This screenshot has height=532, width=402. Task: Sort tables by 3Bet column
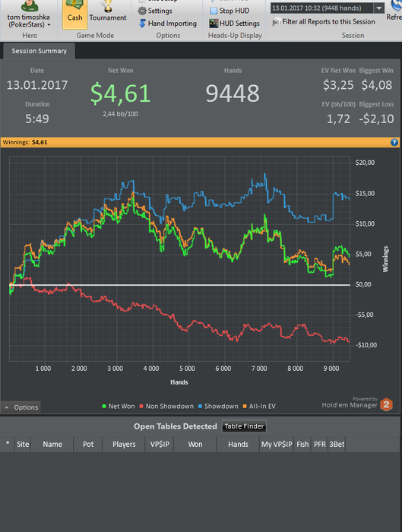click(x=337, y=444)
